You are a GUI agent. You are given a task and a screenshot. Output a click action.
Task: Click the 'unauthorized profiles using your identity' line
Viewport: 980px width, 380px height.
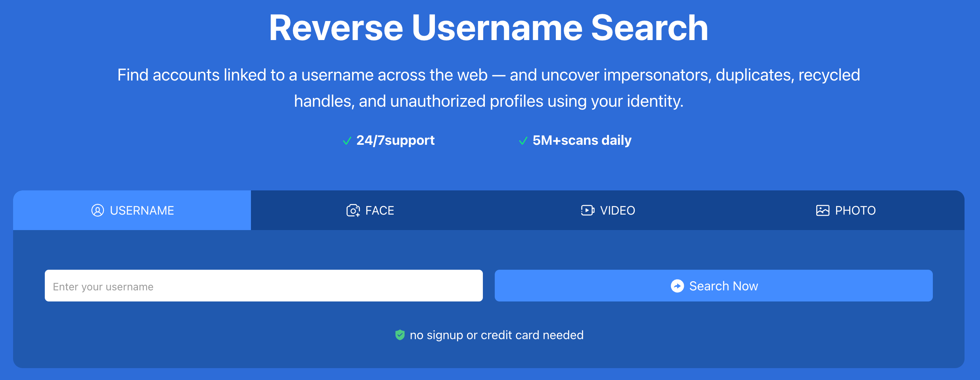point(488,101)
